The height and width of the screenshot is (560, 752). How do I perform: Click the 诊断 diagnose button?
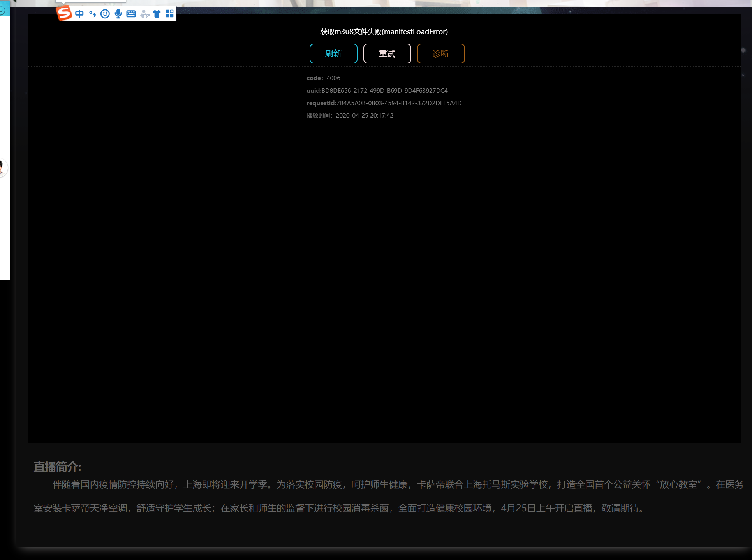click(x=440, y=53)
